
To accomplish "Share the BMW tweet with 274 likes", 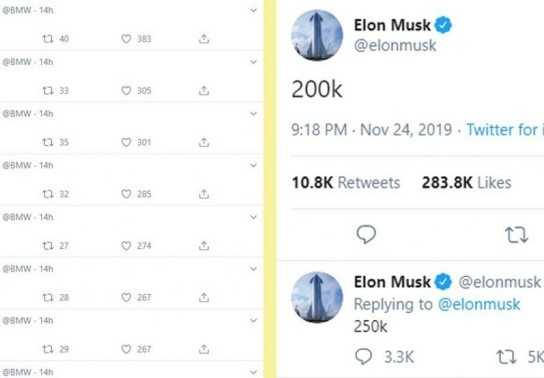I will (x=204, y=246).
